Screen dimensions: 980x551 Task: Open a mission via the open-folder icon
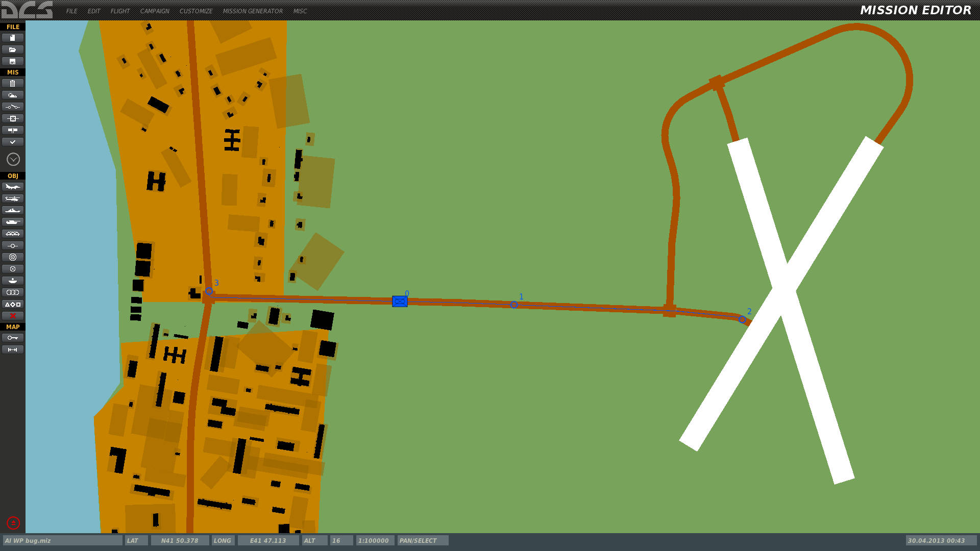pyautogui.click(x=13, y=49)
